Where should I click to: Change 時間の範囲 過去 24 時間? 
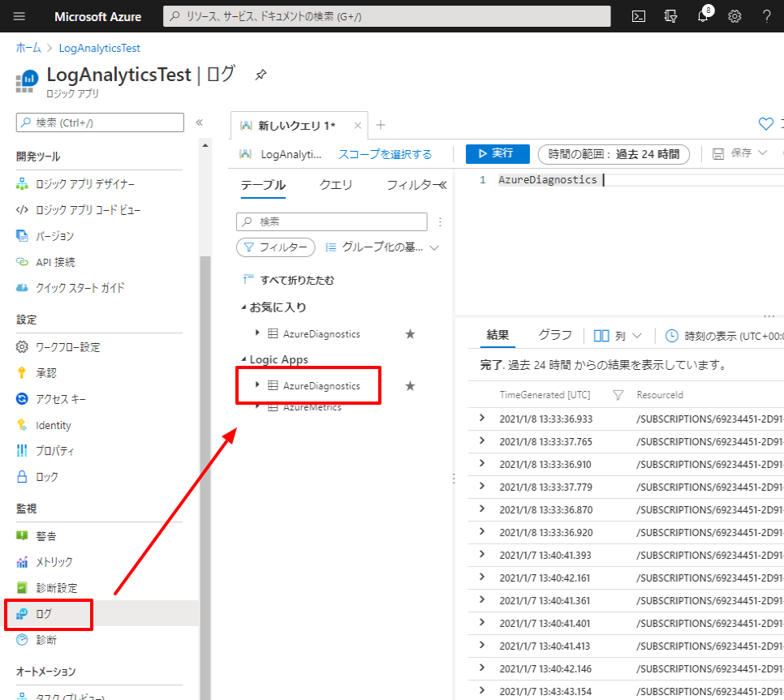point(614,154)
